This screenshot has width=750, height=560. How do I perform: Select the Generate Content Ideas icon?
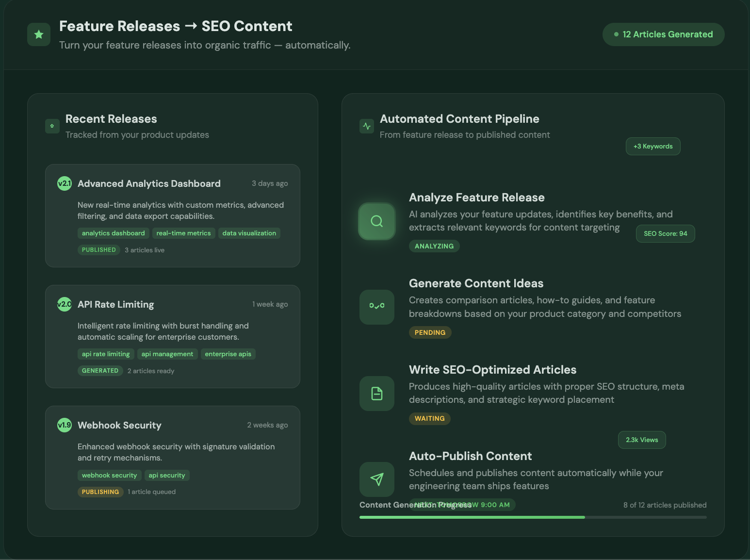[377, 307]
